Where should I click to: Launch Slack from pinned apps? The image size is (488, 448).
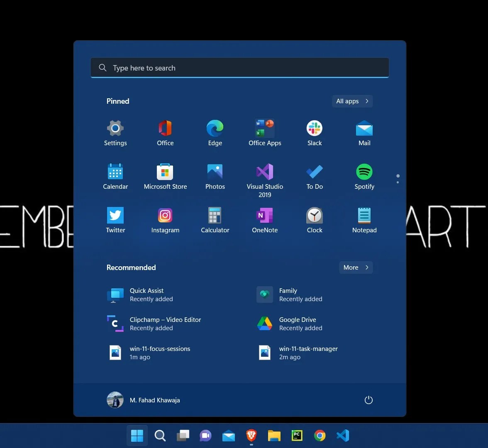tap(315, 133)
